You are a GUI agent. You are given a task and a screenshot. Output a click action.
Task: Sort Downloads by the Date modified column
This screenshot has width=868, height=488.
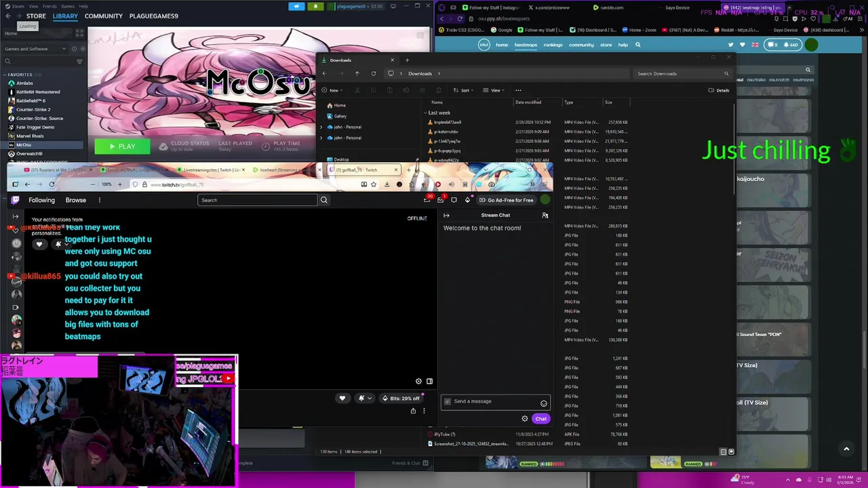(528, 102)
